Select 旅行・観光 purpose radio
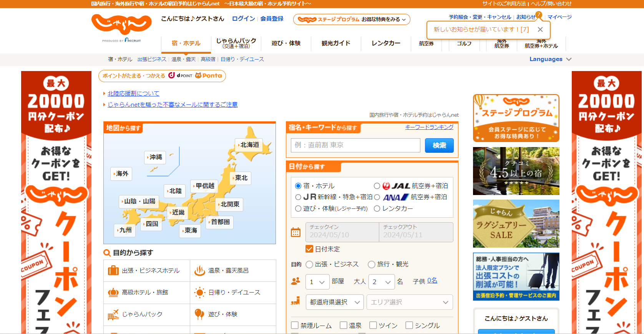 click(372, 265)
